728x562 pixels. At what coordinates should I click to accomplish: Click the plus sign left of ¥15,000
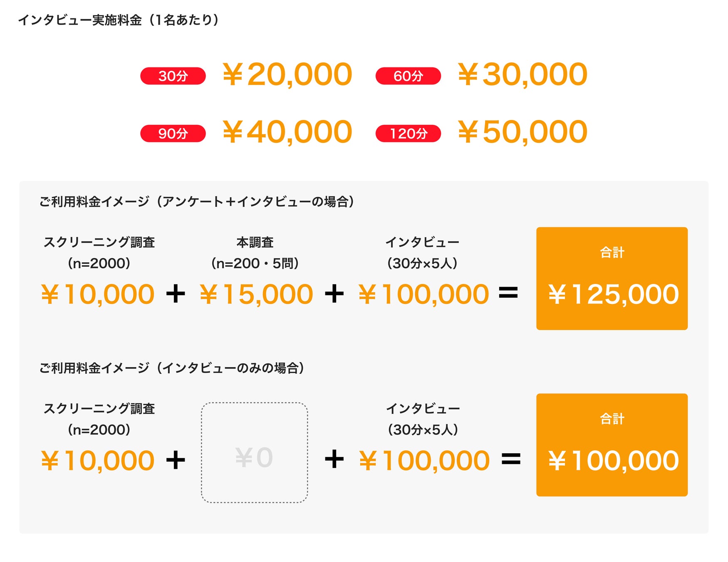176,293
